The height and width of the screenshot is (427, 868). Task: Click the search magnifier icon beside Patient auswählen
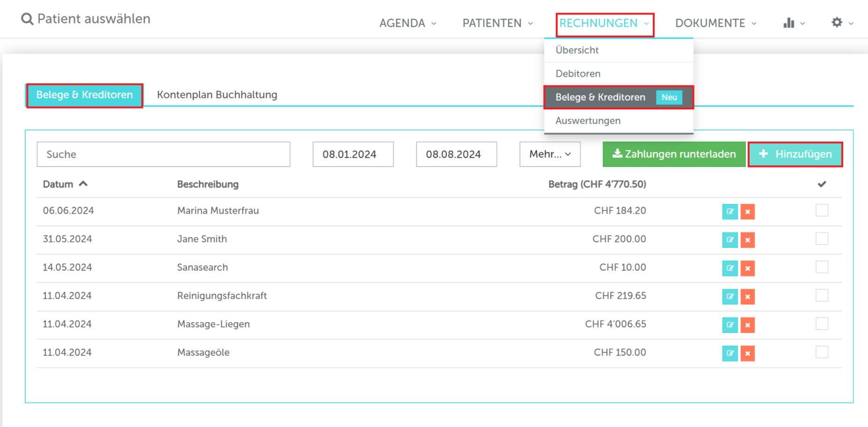27,19
